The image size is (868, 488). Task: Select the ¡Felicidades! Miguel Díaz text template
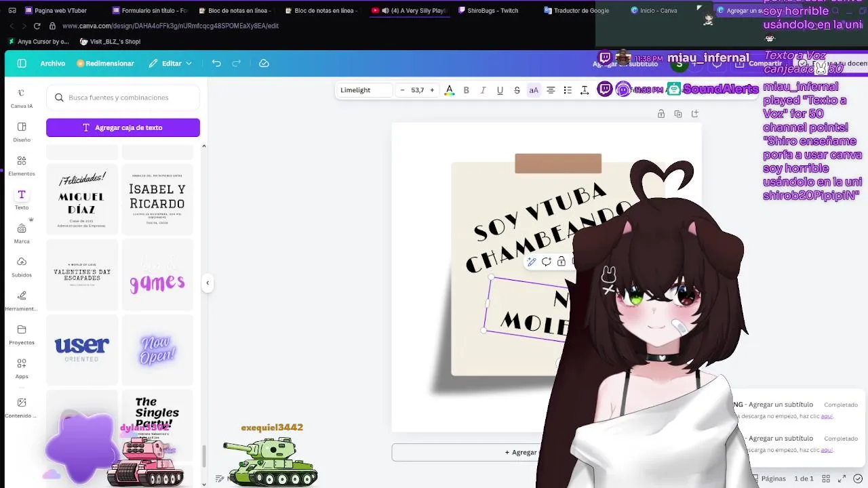coord(81,199)
